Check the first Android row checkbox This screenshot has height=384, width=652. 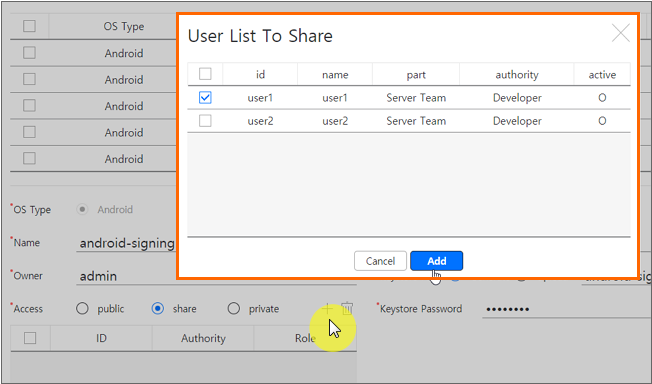[29, 53]
